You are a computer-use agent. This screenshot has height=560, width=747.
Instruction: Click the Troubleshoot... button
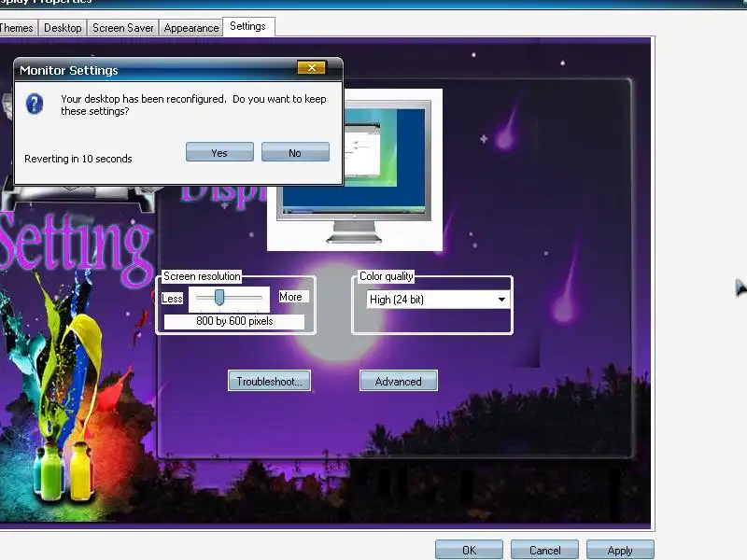coord(269,381)
